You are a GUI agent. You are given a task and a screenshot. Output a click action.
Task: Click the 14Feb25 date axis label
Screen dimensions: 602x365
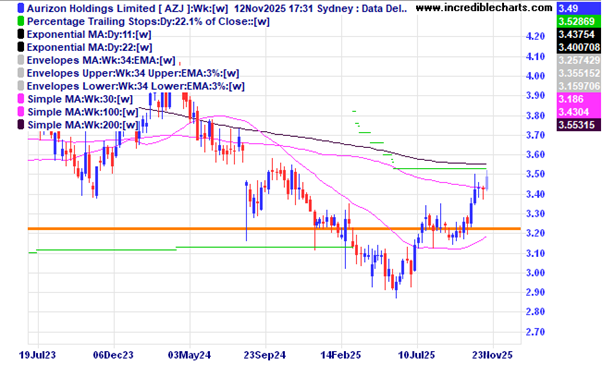[341, 355]
